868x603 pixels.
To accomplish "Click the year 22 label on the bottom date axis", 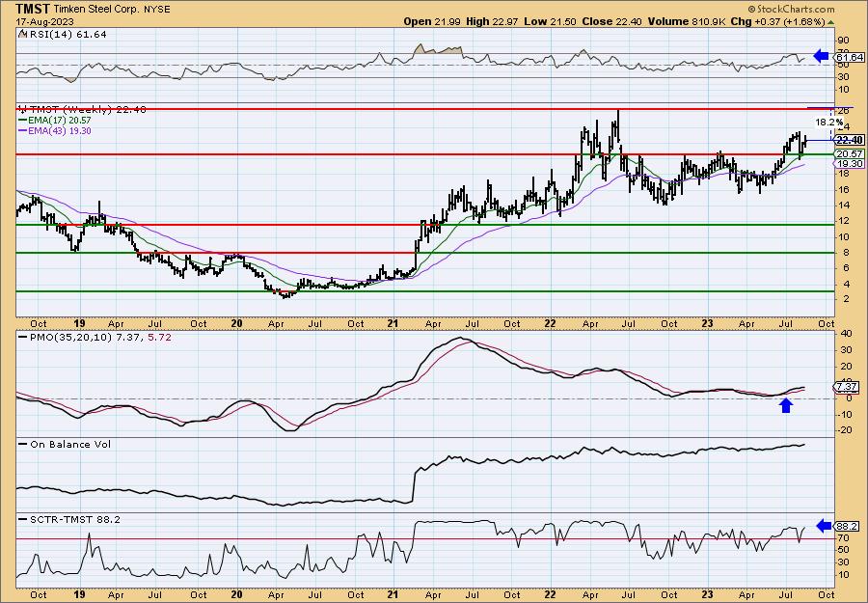I will pos(550,594).
